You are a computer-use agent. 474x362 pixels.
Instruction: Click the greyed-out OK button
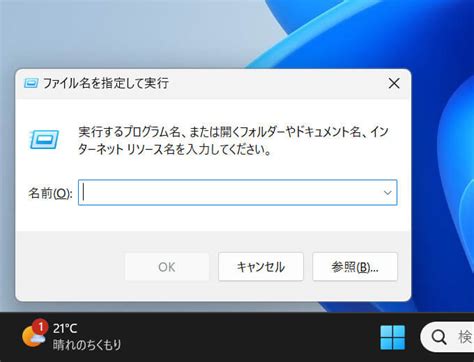pyautogui.click(x=167, y=267)
